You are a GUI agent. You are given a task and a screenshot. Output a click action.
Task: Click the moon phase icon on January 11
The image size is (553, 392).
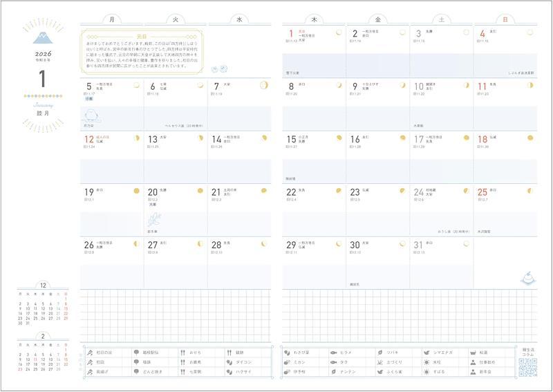(529, 85)
